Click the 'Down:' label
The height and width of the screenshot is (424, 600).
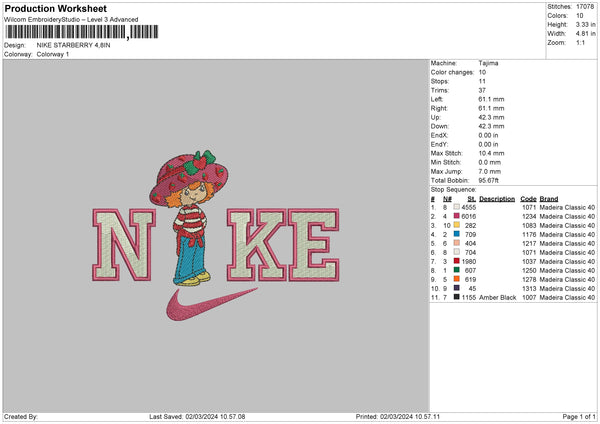[x=439, y=126]
